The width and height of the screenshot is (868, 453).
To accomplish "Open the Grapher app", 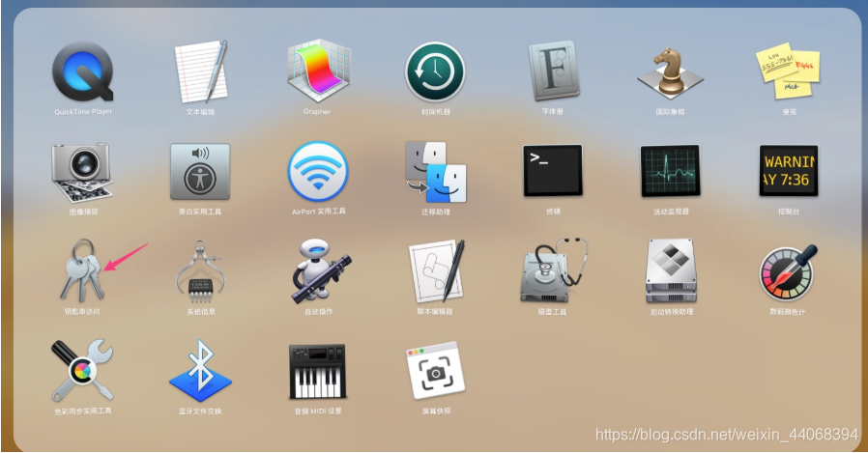I will (x=318, y=71).
